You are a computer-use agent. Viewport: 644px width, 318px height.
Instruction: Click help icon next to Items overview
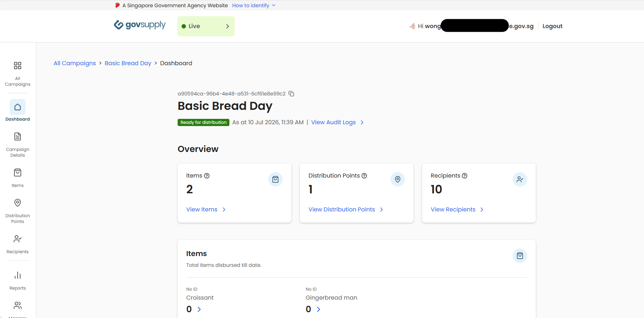coord(207,176)
